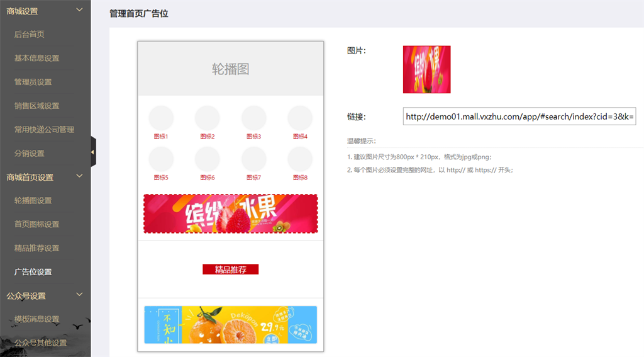Select the 缤纷水果 ad banner in preview
Image resolution: width=644 pixels, height=357 pixels.
[x=230, y=213]
